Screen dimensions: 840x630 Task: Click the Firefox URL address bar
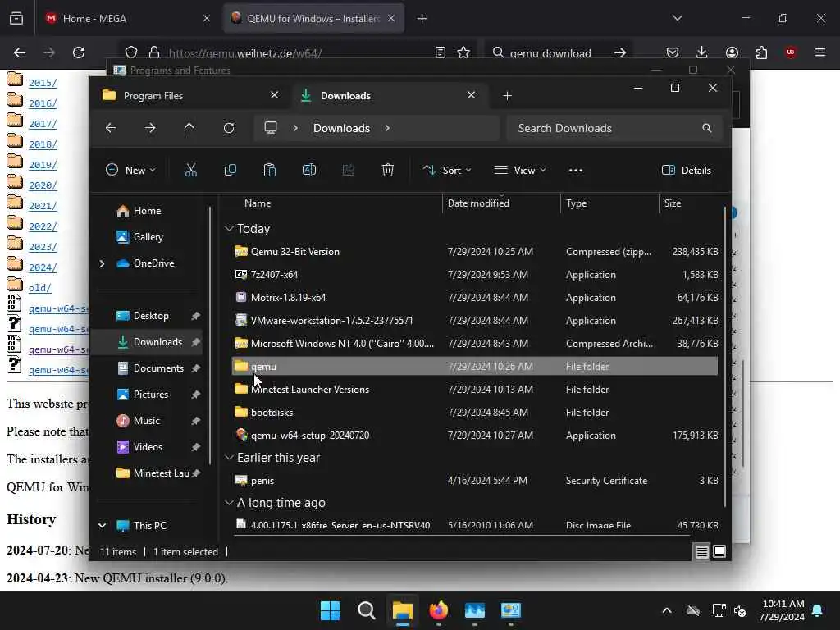click(297, 53)
